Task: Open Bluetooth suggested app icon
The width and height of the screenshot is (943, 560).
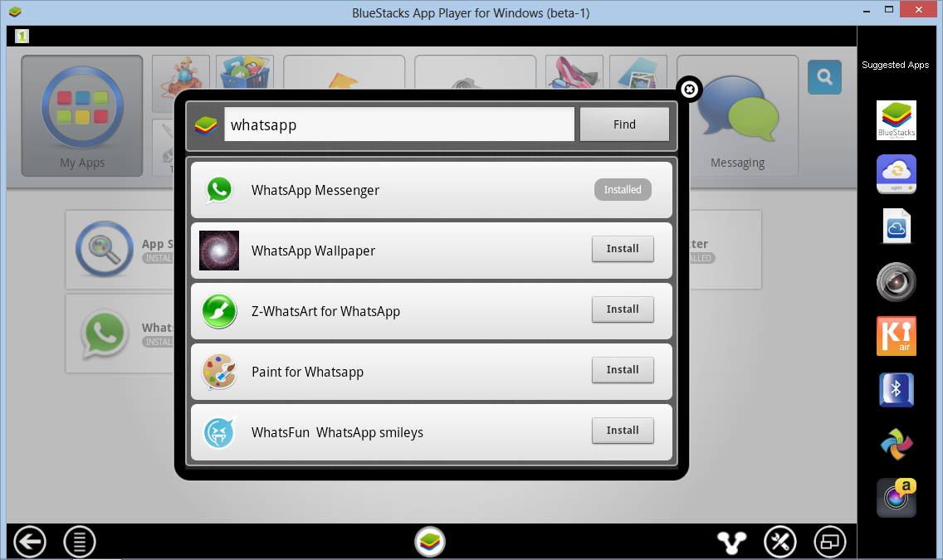Action: pyautogui.click(x=896, y=389)
